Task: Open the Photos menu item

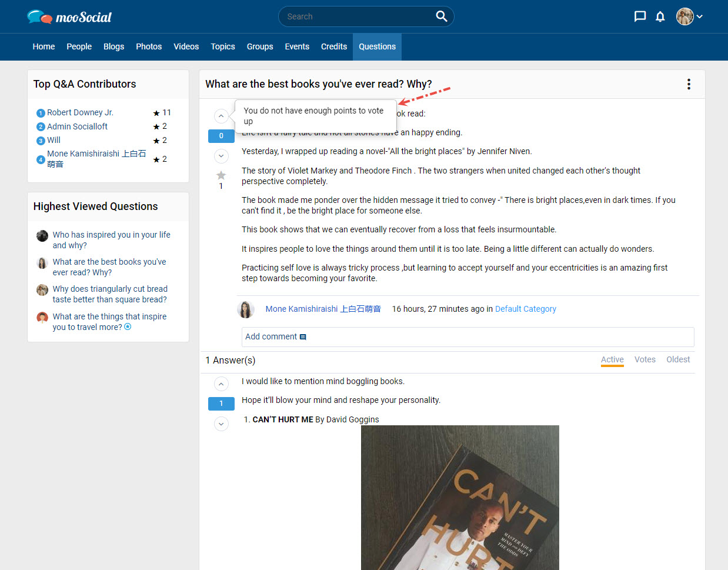Action: [149, 46]
